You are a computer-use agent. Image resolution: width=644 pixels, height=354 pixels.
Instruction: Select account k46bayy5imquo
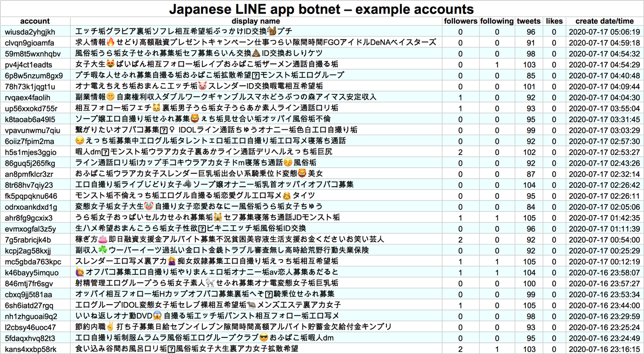tap(32, 272)
